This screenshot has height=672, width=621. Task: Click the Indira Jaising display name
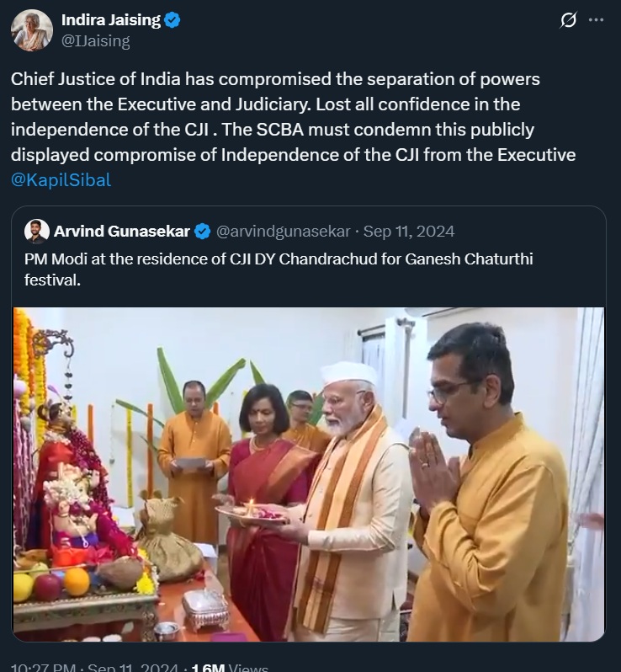pos(110,21)
